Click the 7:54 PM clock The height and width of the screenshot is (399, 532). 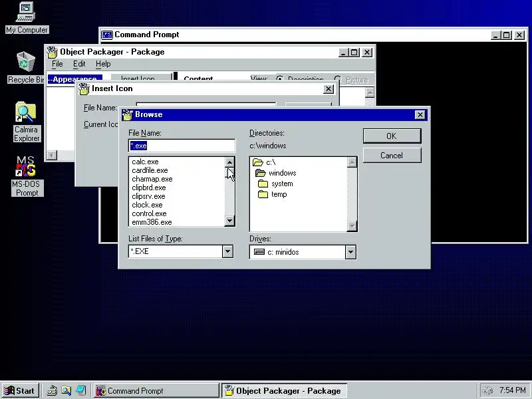512,390
